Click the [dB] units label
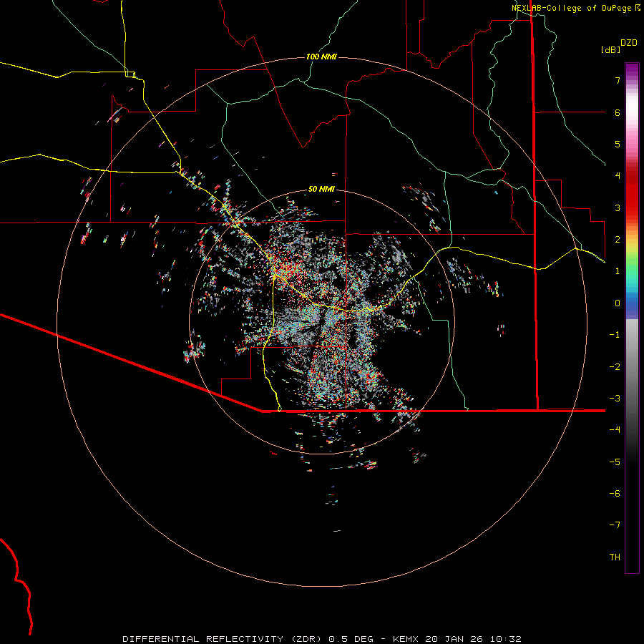644x644 pixels. click(x=610, y=49)
